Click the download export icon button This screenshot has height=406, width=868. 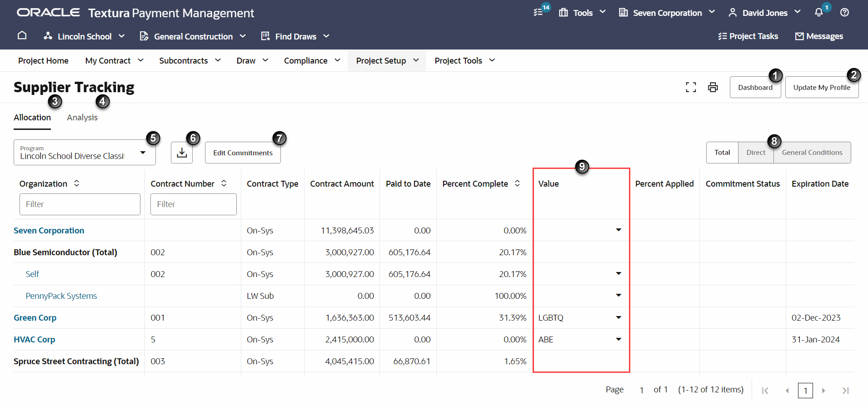(x=182, y=153)
